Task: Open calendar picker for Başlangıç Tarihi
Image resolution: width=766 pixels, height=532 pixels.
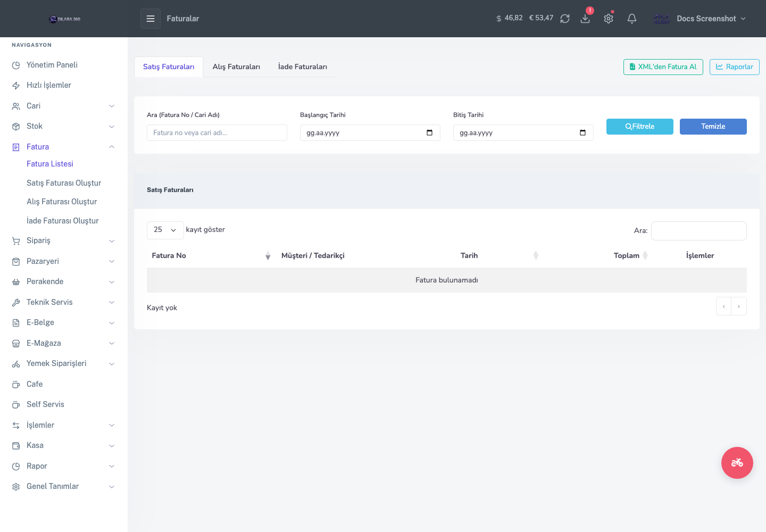Action: (429, 132)
